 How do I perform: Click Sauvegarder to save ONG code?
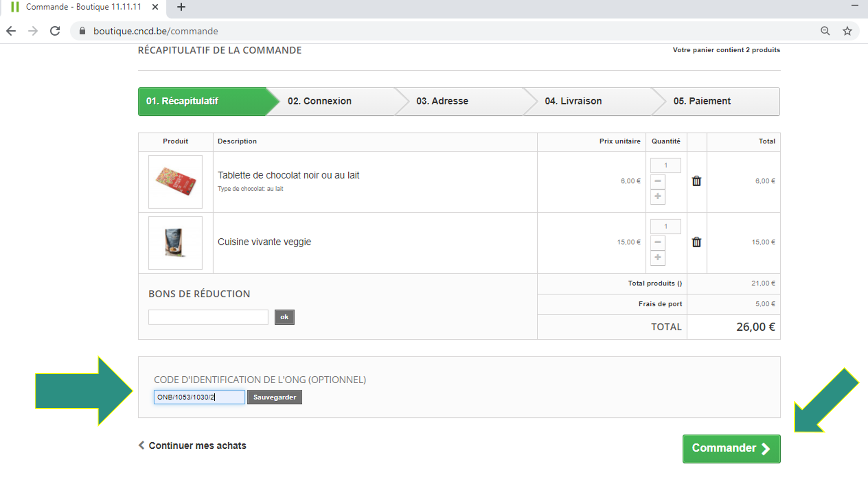point(275,397)
